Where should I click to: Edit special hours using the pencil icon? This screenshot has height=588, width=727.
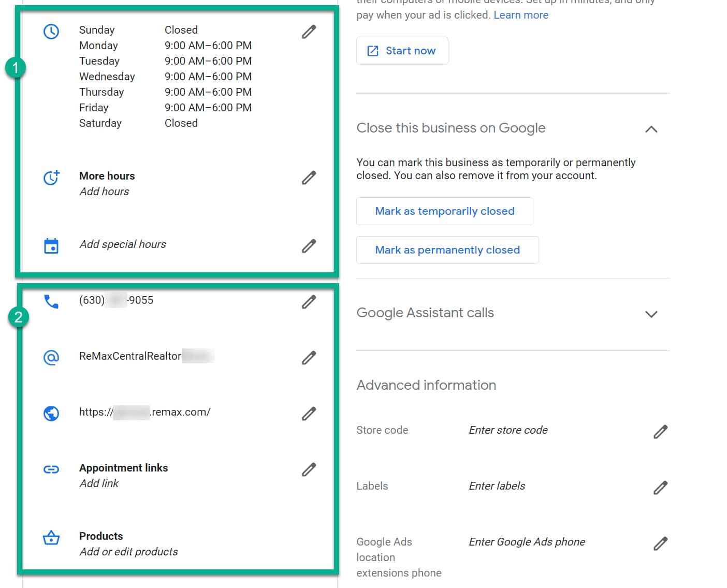click(309, 246)
